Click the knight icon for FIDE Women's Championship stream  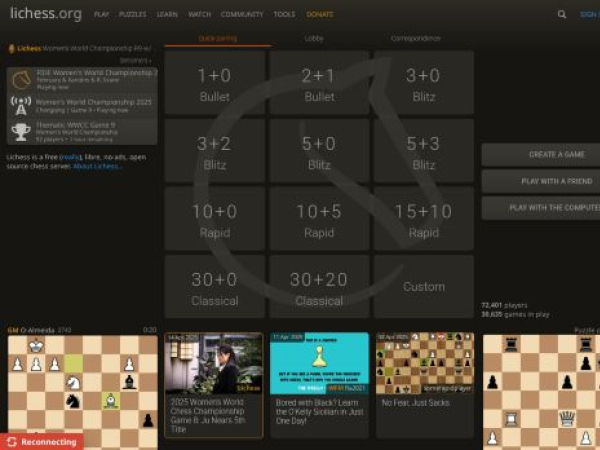21,80
